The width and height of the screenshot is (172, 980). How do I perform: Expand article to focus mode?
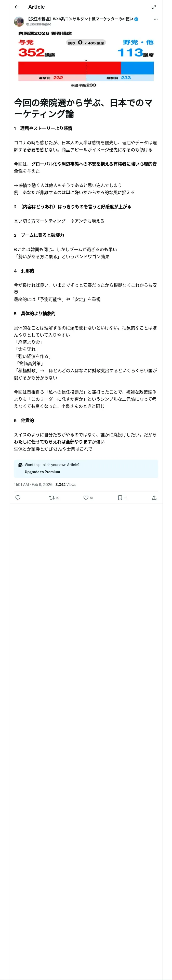coord(154,7)
